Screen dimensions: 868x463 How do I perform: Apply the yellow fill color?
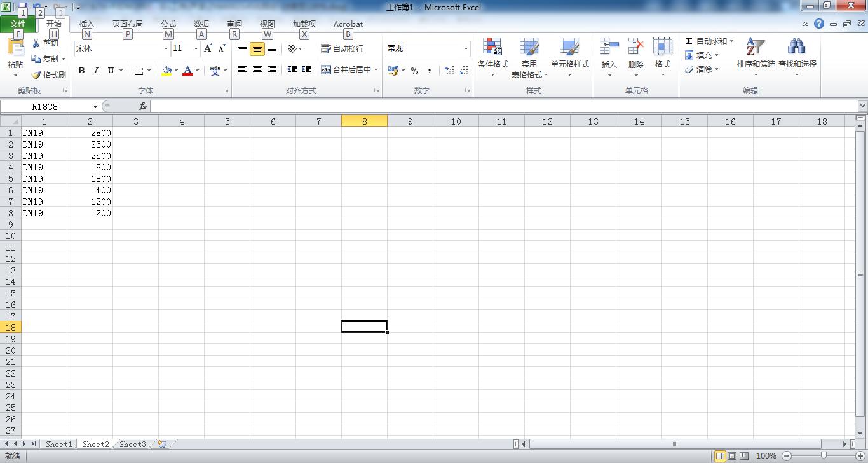tap(166, 71)
